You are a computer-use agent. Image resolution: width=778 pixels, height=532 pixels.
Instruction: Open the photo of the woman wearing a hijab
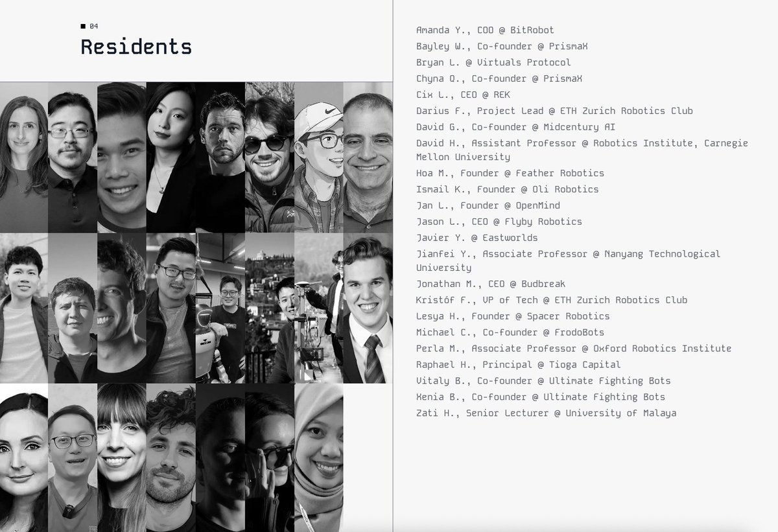coord(318,457)
